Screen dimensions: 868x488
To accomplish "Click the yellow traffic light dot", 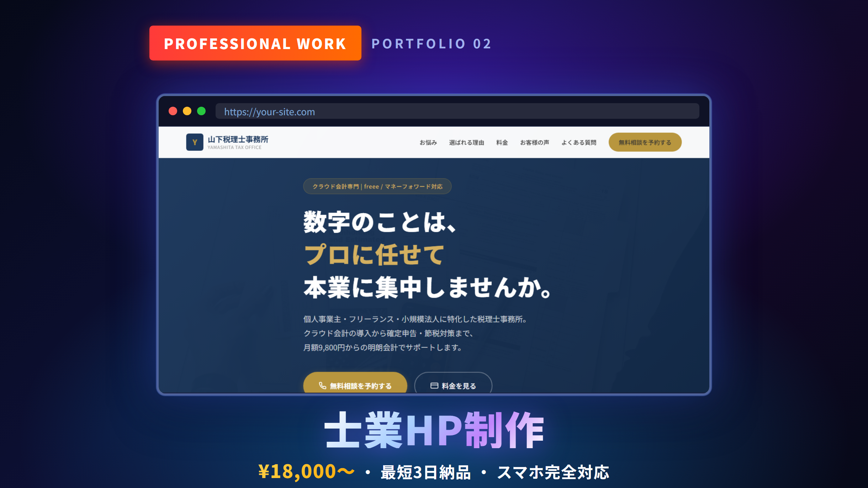I will point(187,111).
